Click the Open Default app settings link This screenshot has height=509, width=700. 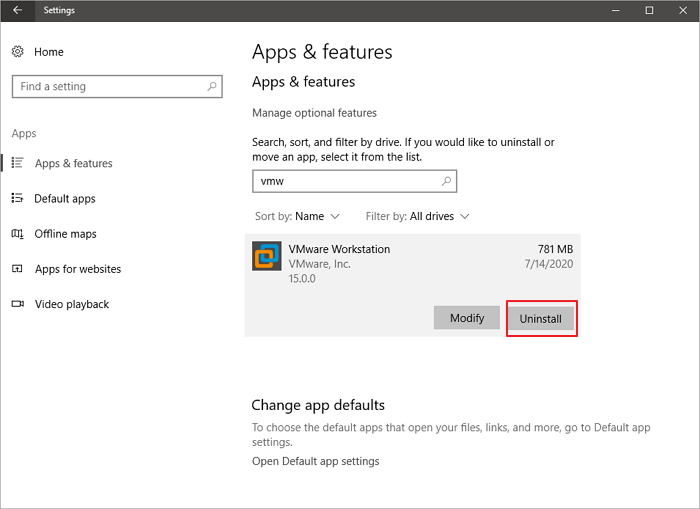click(315, 461)
